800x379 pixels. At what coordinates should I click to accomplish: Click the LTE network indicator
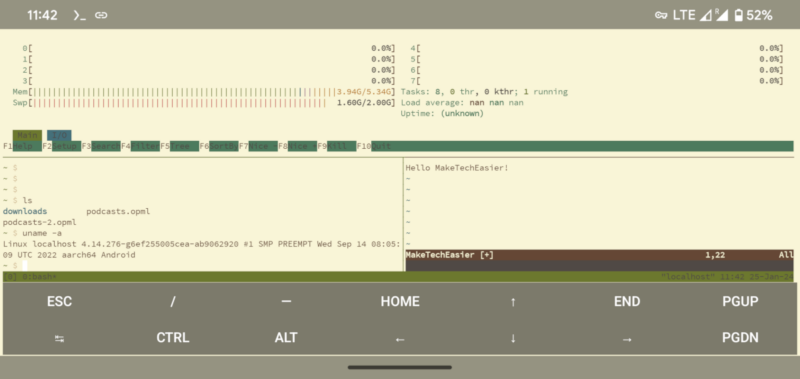pyautogui.click(x=684, y=15)
